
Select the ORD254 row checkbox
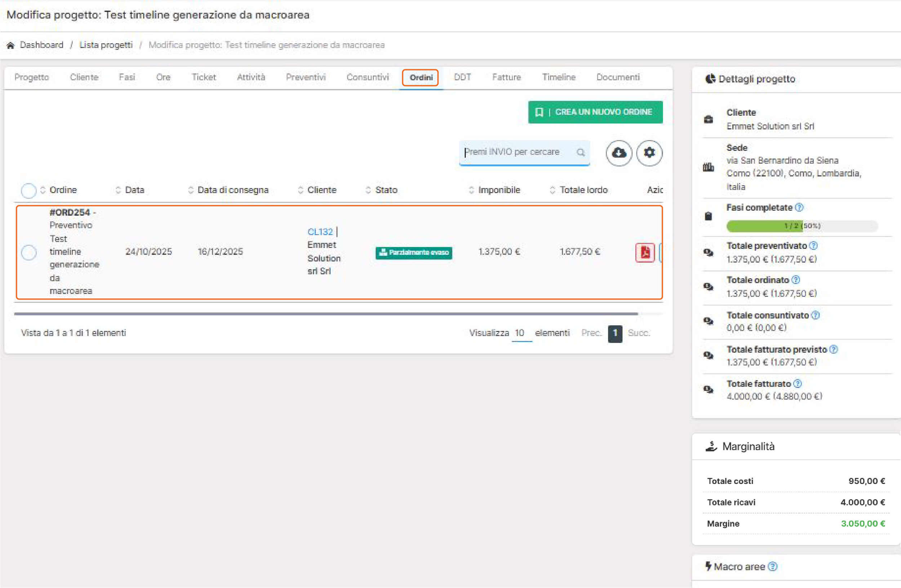coord(29,252)
